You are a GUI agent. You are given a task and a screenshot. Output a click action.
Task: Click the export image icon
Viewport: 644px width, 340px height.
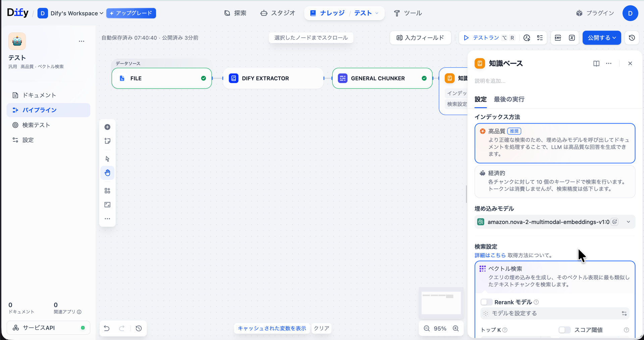107,205
